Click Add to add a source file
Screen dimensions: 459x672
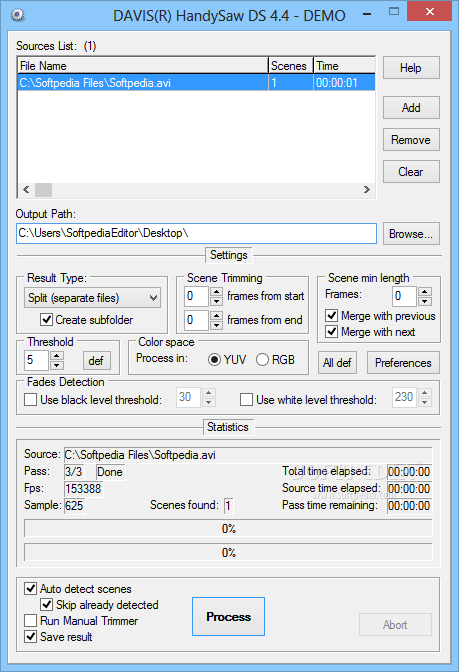pyautogui.click(x=411, y=108)
